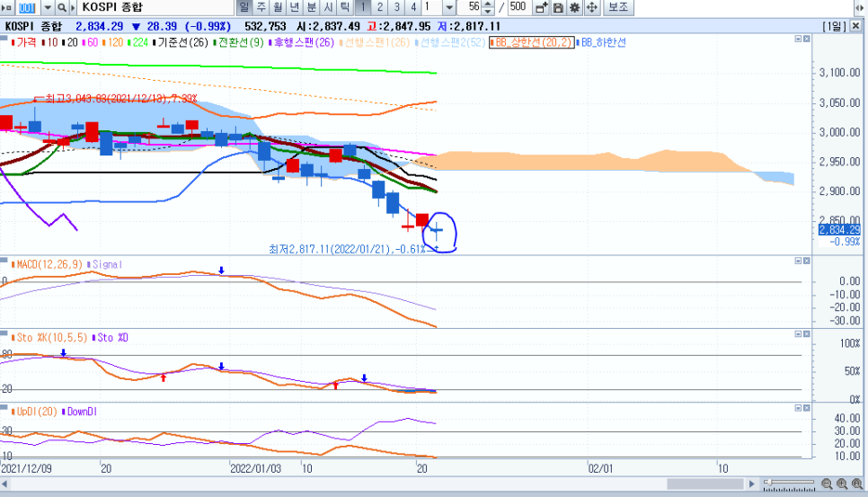
Task: Select period preset button 4
Action: click(x=413, y=7)
